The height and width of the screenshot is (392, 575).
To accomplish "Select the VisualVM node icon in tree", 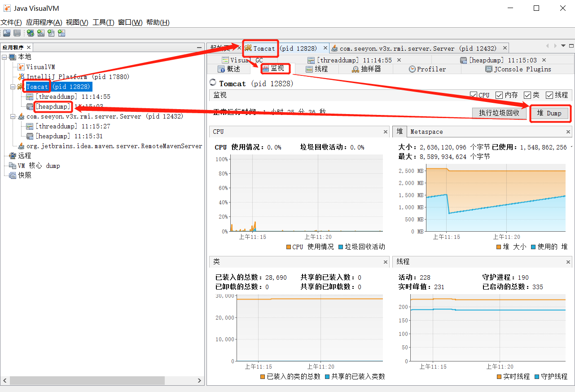I will (x=21, y=67).
